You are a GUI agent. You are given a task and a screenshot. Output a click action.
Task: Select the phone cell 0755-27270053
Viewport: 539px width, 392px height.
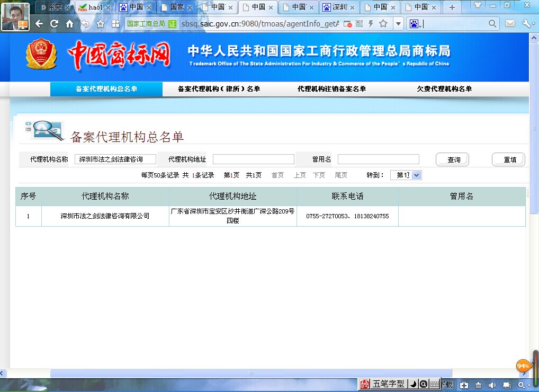[347, 216]
